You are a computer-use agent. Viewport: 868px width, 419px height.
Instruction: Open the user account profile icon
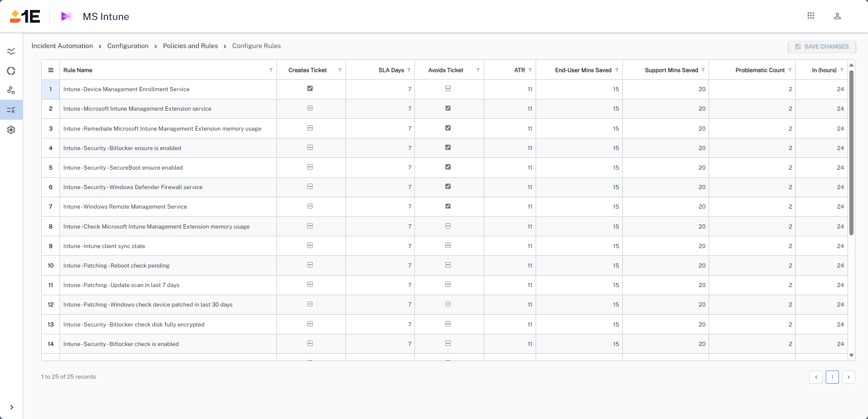(837, 16)
